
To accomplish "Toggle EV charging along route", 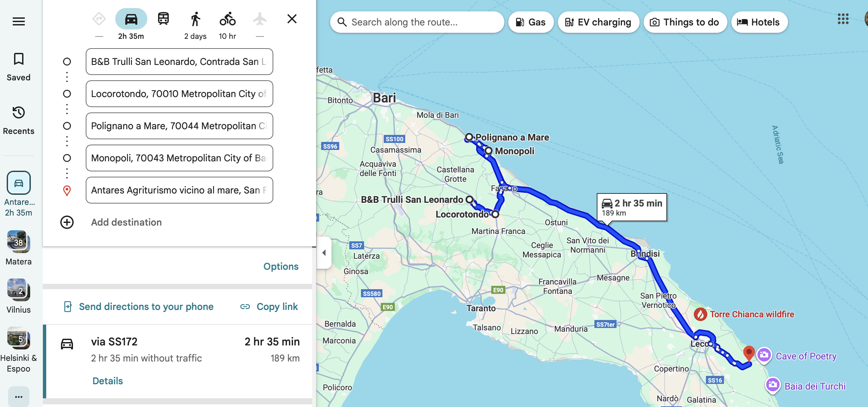I will click(x=598, y=22).
